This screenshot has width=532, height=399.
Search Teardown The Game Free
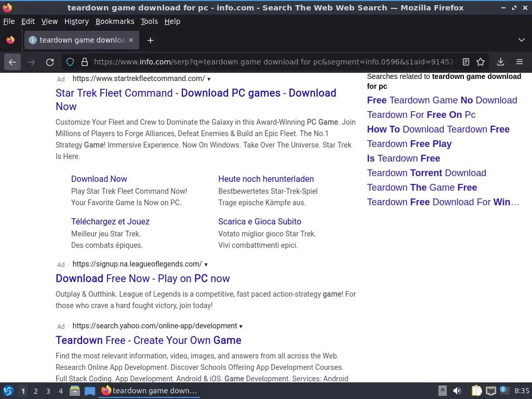pyautogui.click(x=422, y=188)
